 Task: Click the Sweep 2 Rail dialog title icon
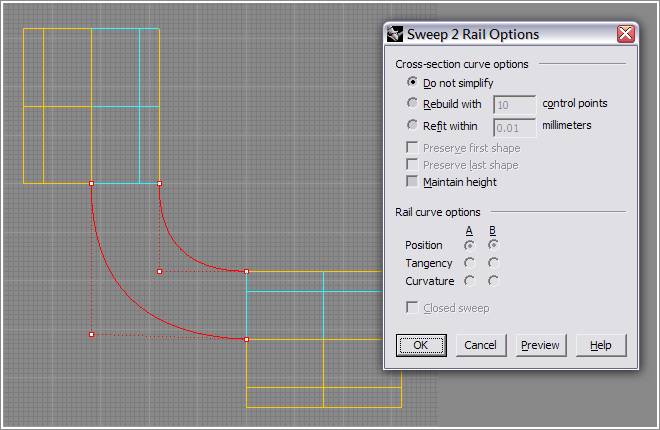(x=395, y=34)
